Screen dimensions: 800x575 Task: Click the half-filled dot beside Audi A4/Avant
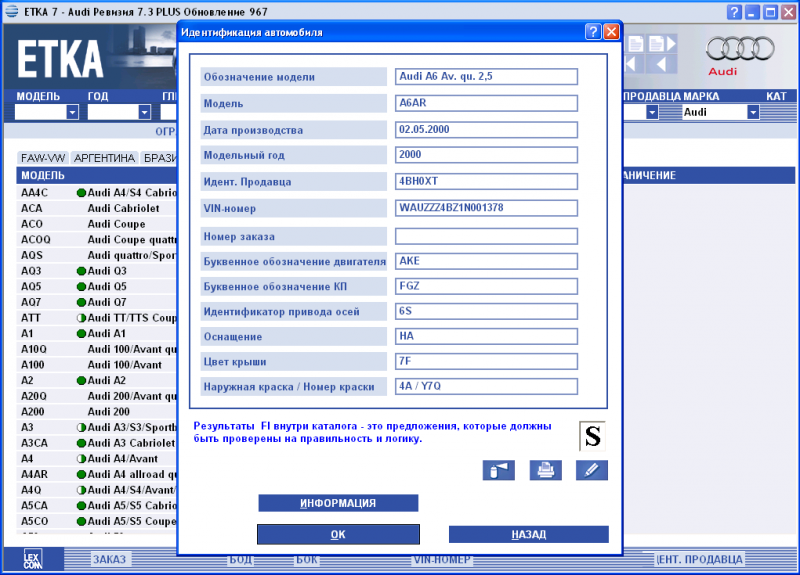pos(81,459)
